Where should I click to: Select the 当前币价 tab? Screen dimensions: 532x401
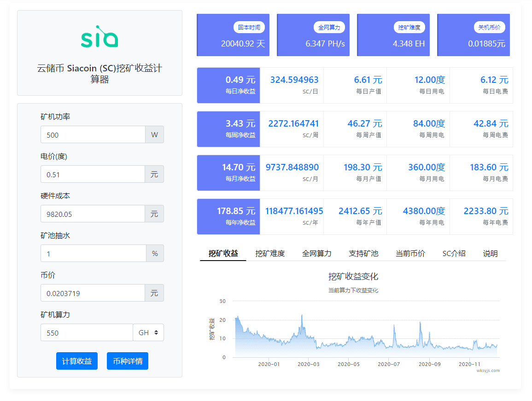(410, 253)
